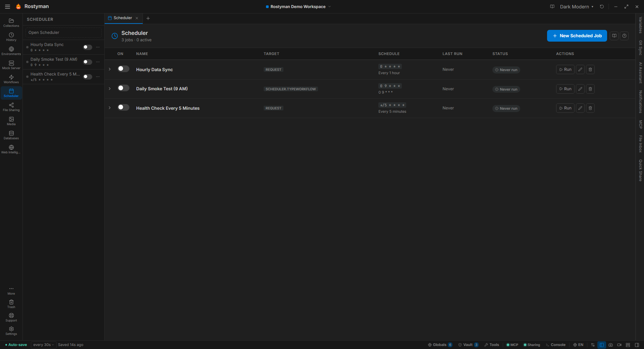Expand the Hourly Data Sync row
The height and width of the screenshot is (349, 644).
[110, 69]
